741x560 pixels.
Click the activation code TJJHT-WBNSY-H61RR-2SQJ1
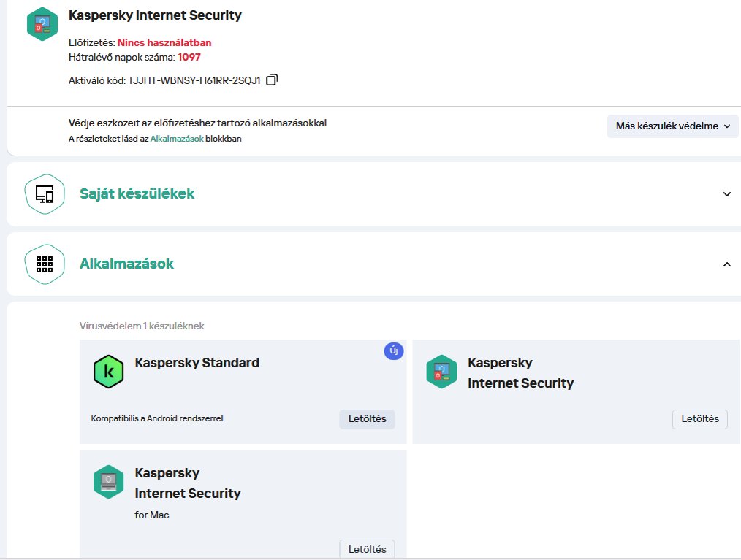194,80
